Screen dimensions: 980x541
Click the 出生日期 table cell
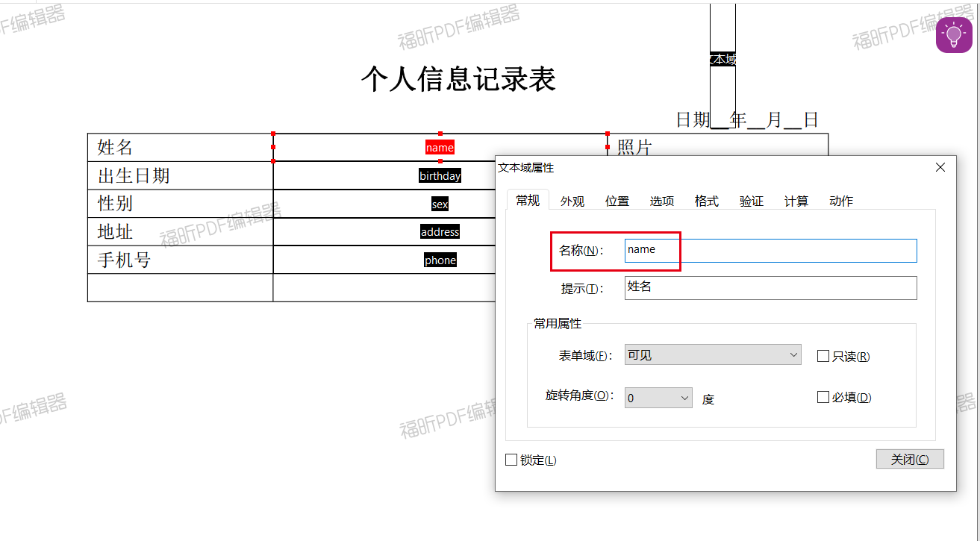181,175
